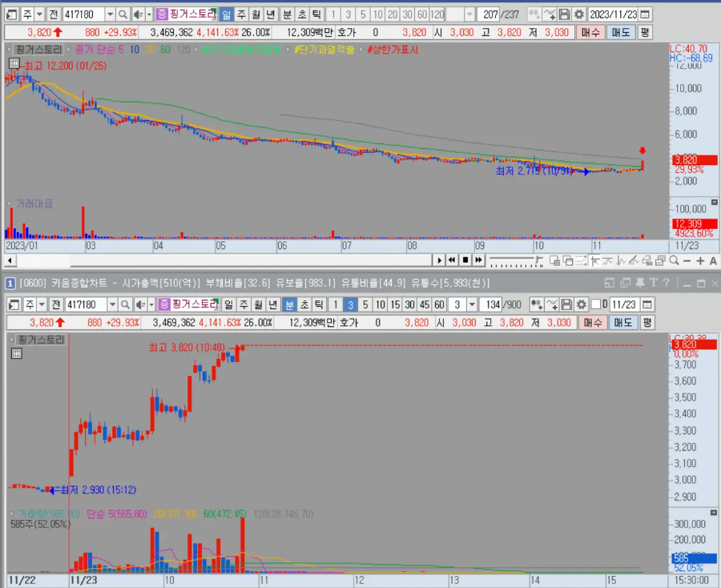Toggle the left panel icon in top chart toolbar

pyautogui.click(x=11, y=14)
